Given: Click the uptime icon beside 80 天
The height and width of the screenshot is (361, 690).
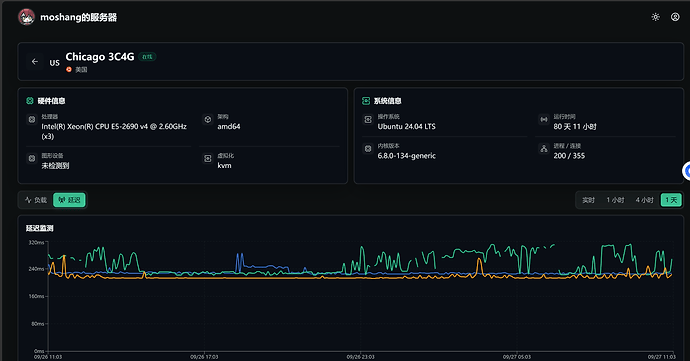Looking at the screenshot, I should point(544,119).
